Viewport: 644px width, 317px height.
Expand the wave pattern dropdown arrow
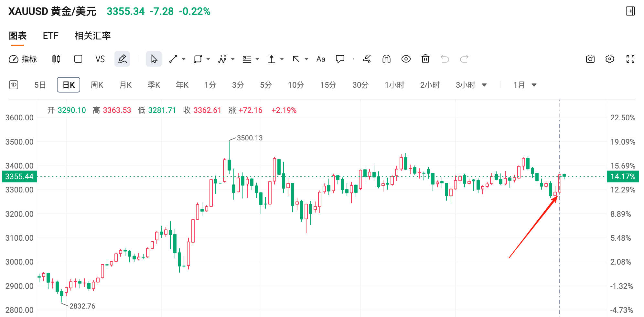(233, 59)
